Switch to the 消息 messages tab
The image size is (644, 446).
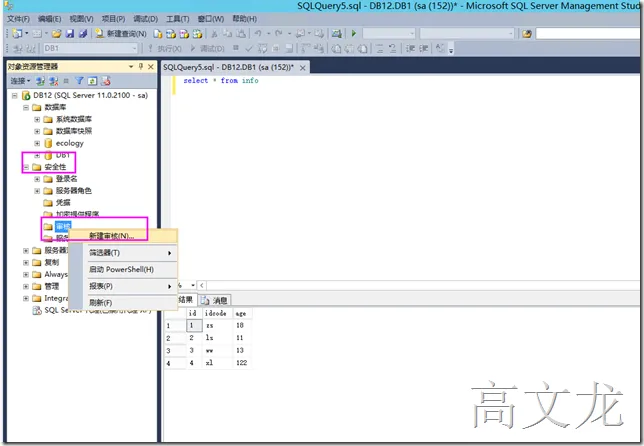(x=215, y=300)
